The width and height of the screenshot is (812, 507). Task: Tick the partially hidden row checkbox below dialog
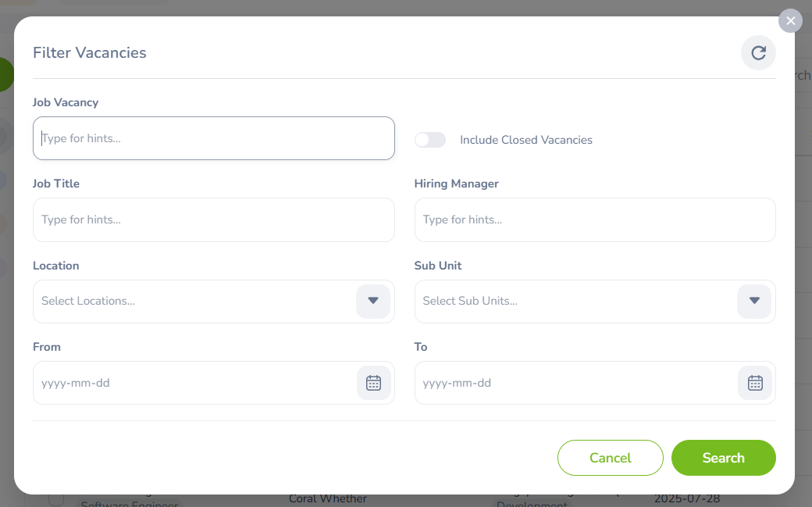[x=56, y=499]
